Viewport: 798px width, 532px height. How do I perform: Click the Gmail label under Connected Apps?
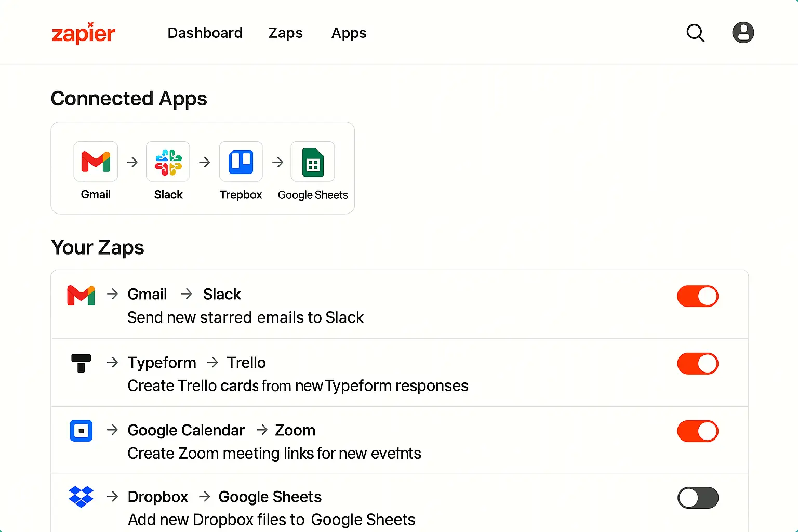click(96, 194)
